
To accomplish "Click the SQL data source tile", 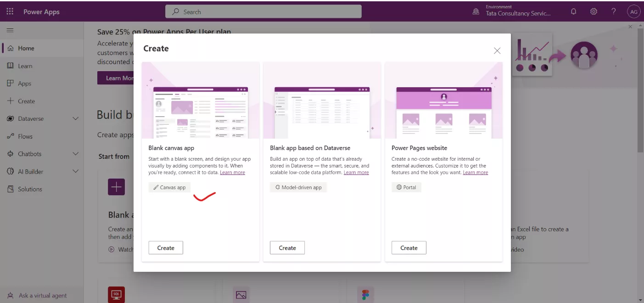I will click(116, 294).
